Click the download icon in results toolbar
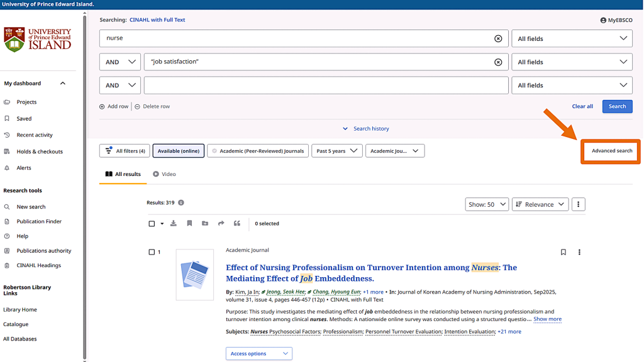 [x=174, y=224]
